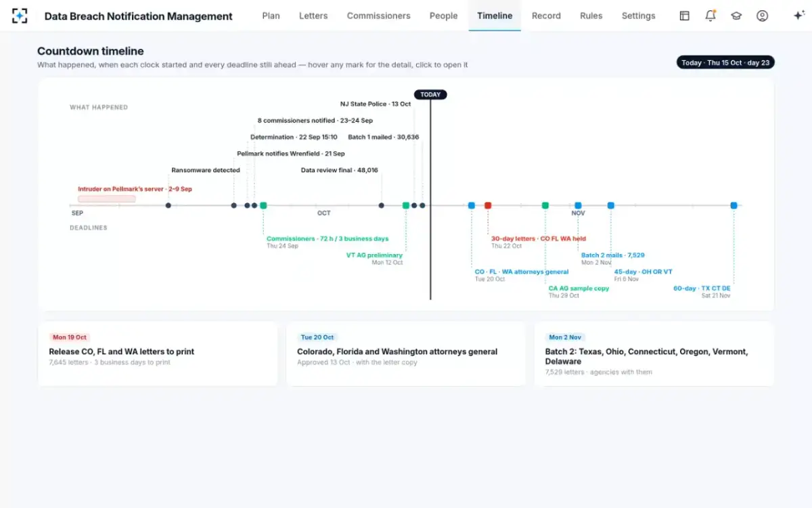Open the Settings tab

tap(638, 16)
